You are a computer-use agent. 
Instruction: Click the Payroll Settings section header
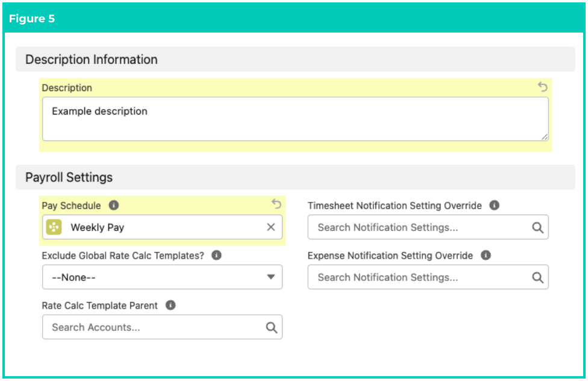[295, 177]
